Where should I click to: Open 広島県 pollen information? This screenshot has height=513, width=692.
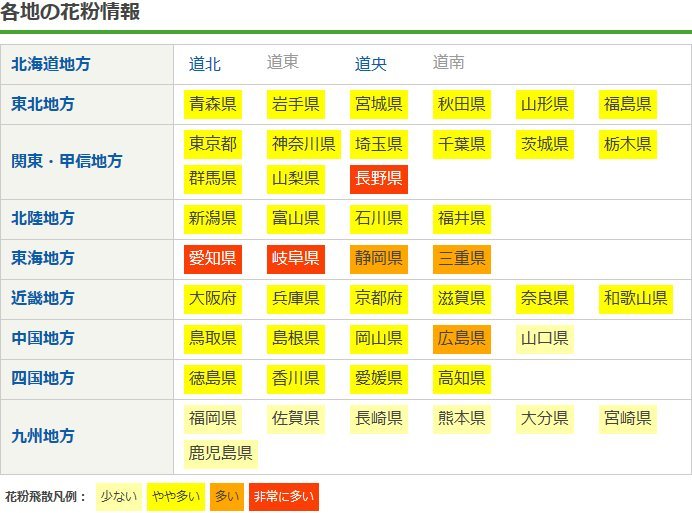click(x=462, y=339)
